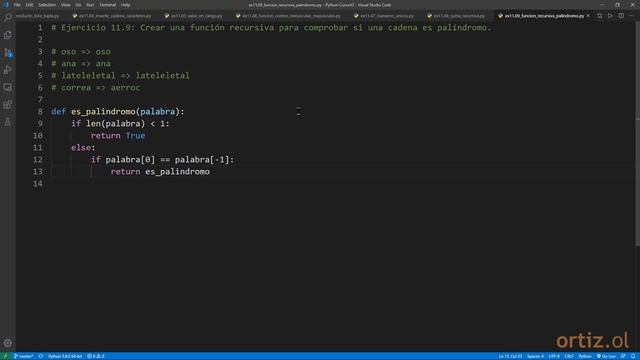Click the Go Live status bar button

tap(606, 356)
